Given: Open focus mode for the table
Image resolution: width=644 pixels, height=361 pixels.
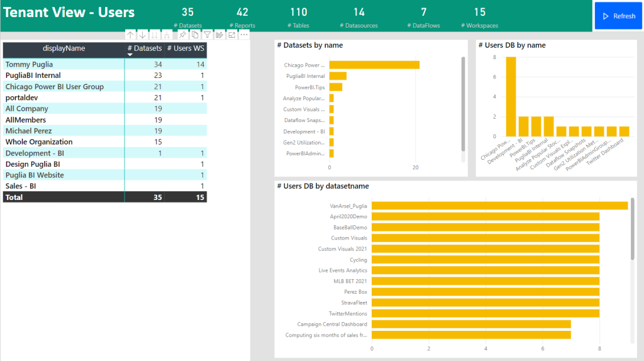Looking at the screenshot, I should (x=231, y=35).
